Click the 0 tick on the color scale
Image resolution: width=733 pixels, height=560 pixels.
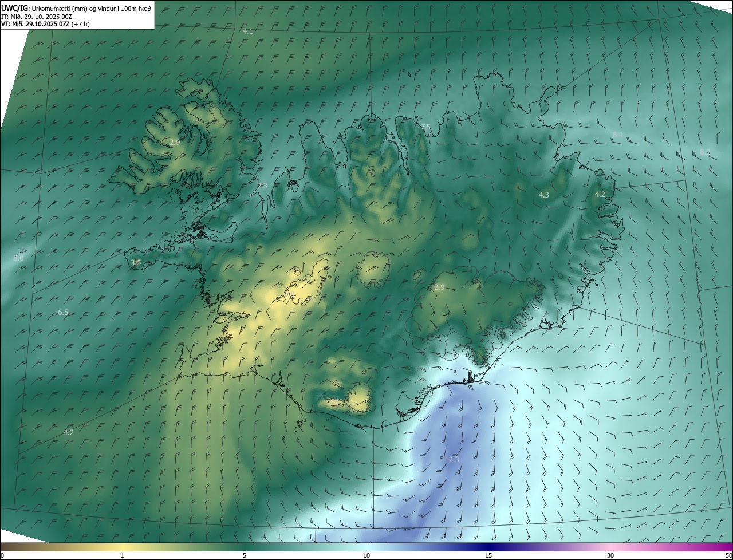coord(2,555)
